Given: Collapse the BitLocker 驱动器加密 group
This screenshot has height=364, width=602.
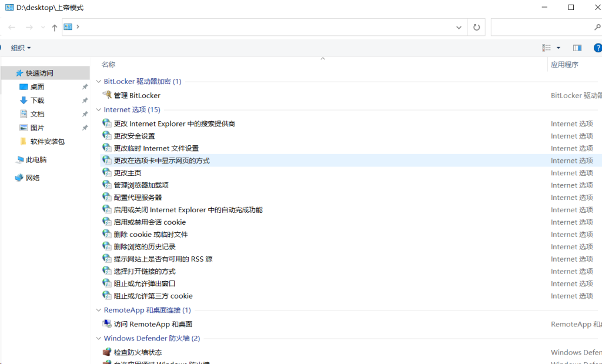Looking at the screenshot, I should [x=98, y=82].
